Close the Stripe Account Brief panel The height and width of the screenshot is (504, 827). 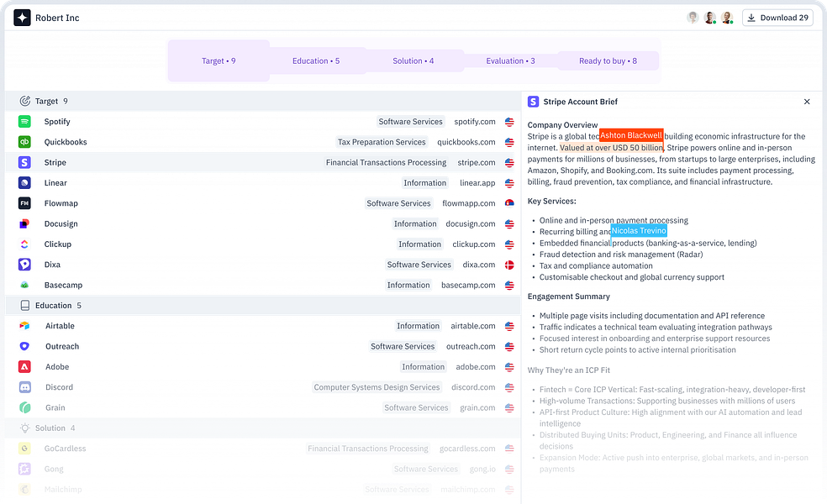click(807, 102)
